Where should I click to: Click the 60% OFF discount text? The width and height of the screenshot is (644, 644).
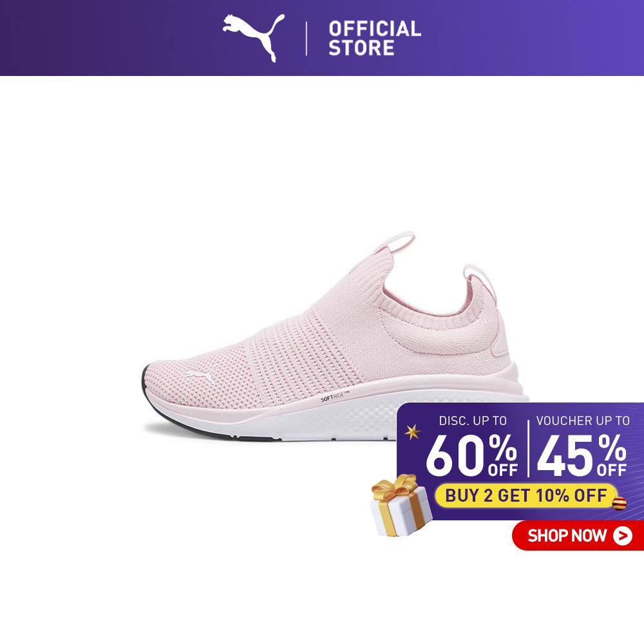pos(472,456)
